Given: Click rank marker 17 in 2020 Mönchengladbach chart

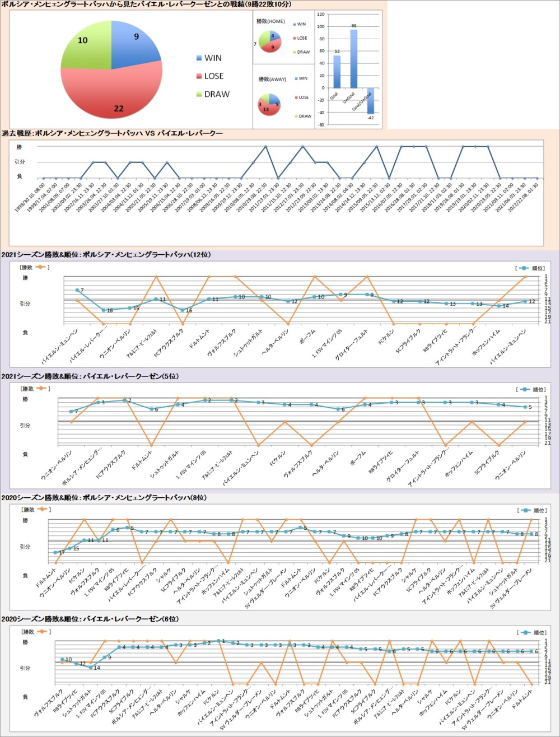Looking at the screenshot, I should pyautogui.click(x=55, y=553).
